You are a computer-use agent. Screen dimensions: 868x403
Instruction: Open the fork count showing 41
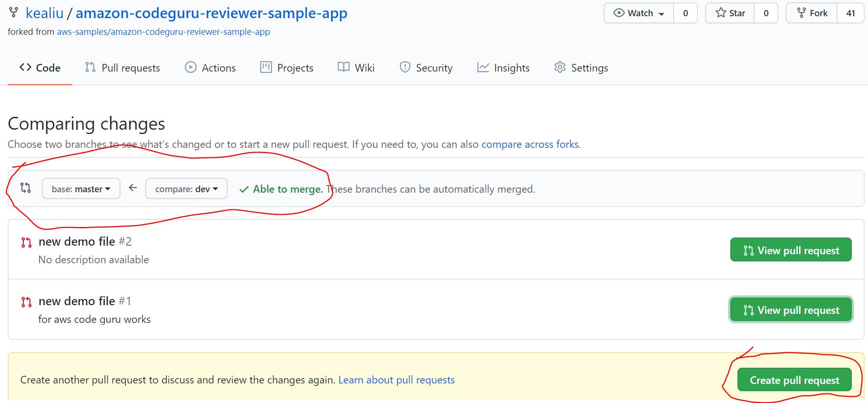coord(850,13)
